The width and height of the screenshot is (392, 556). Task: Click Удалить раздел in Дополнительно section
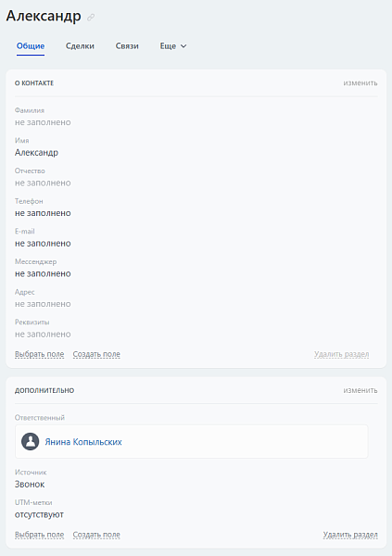[x=350, y=535]
